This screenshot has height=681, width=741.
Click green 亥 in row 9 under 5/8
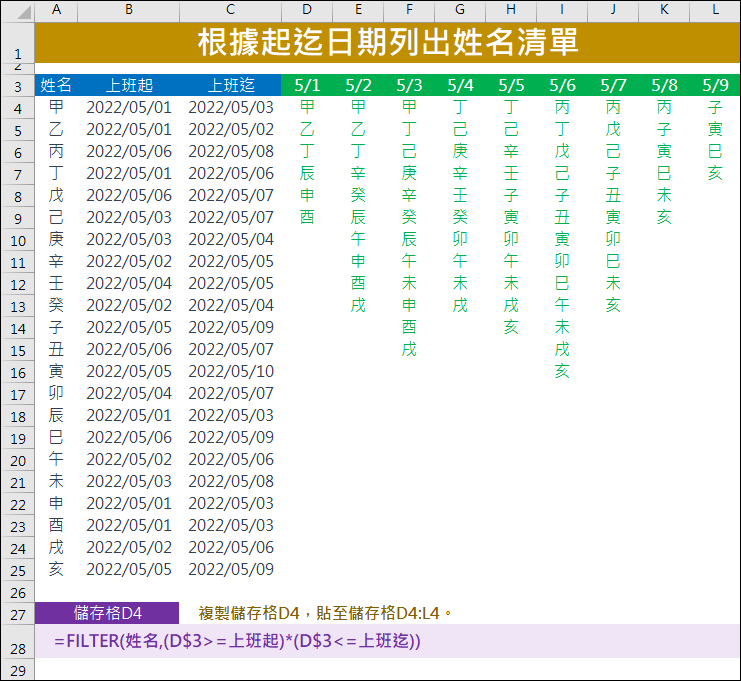[664, 217]
